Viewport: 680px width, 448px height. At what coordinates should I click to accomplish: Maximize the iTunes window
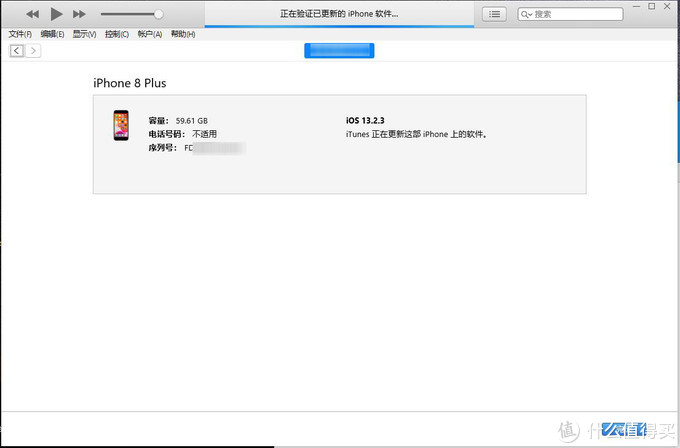tap(651, 7)
